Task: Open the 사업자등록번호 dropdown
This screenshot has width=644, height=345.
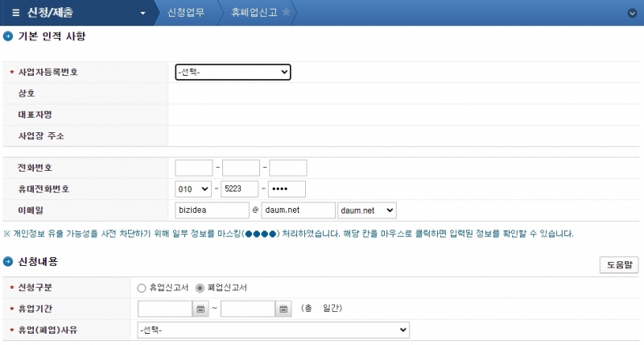Action: tap(233, 72)
